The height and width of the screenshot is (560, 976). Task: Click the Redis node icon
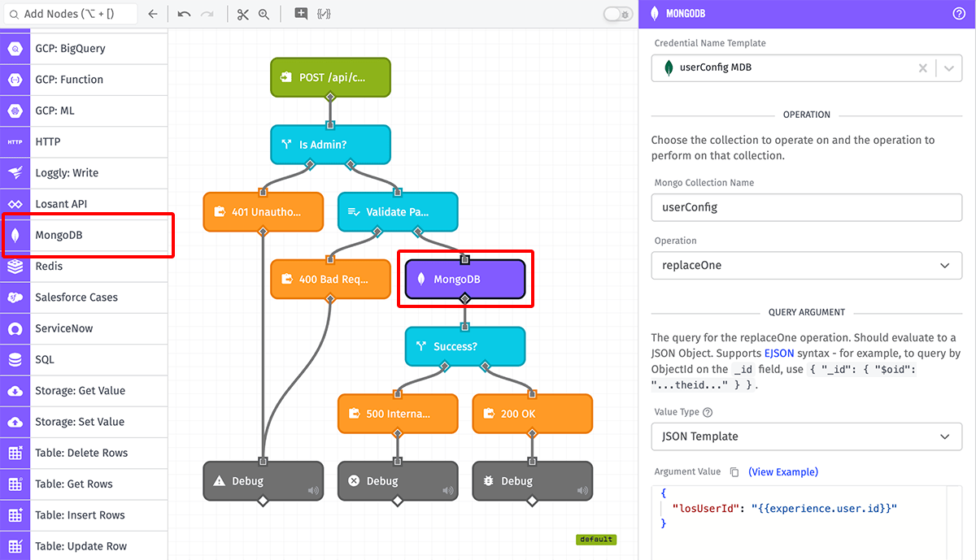15,267
